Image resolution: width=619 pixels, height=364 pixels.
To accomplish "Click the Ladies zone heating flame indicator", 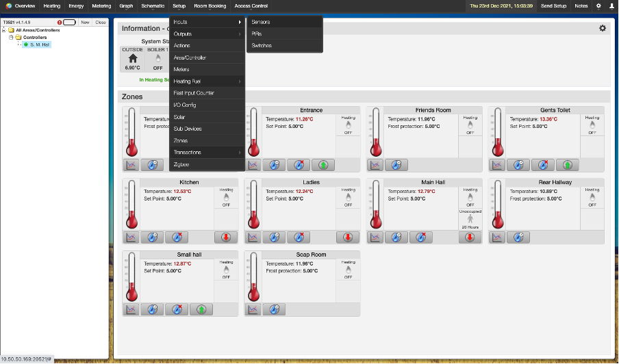I will click(x=348, y=197).
